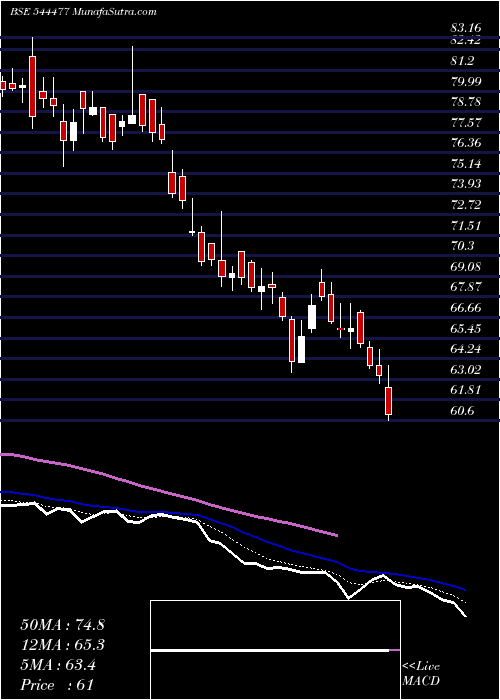This screenshot has height=700, width=500.
Task: Click the 78.78 price level label
Action: [466, 102]
